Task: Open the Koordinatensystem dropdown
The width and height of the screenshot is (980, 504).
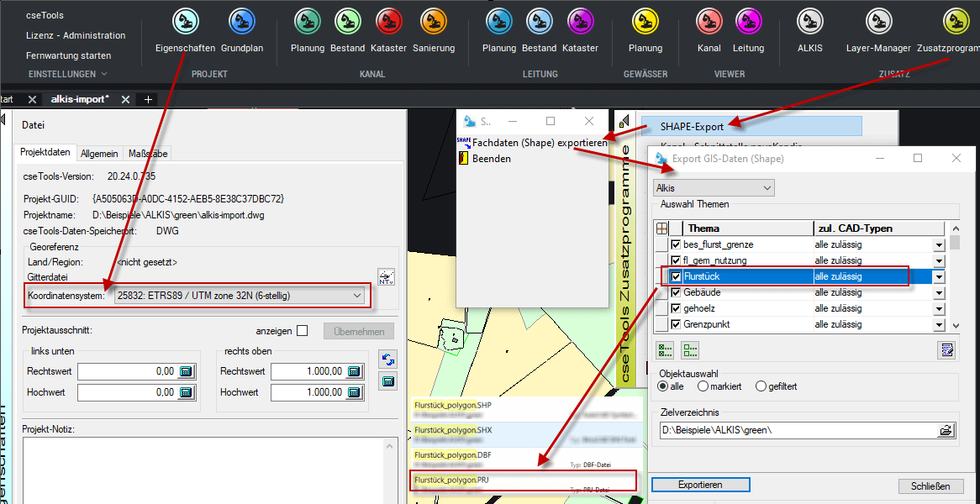Action: [x=357, y=296]
